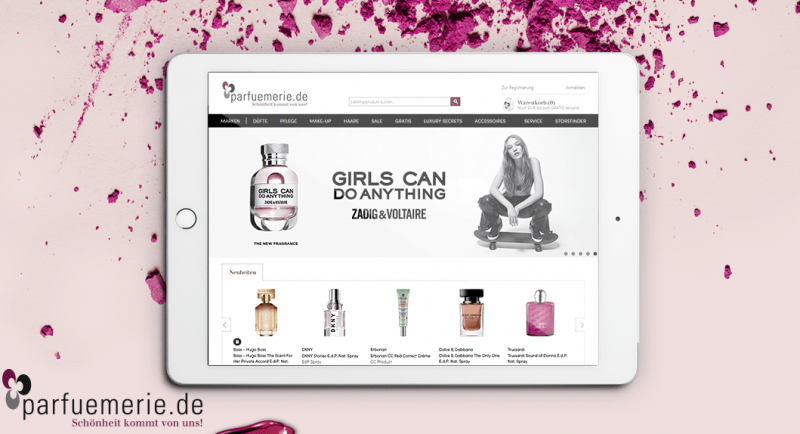Click the skateboard model image in banner
Viewport: 800px width, 434px height.
pyautogui.click(x=516, y=193)
